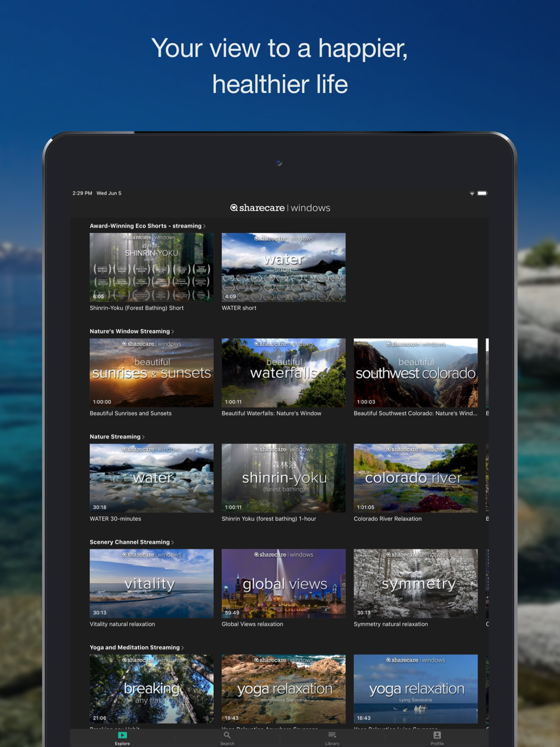This screenshot has height=747, width=560.
Task: Open Yoga and Meditation Streaming heading
Action: (134, 647)
